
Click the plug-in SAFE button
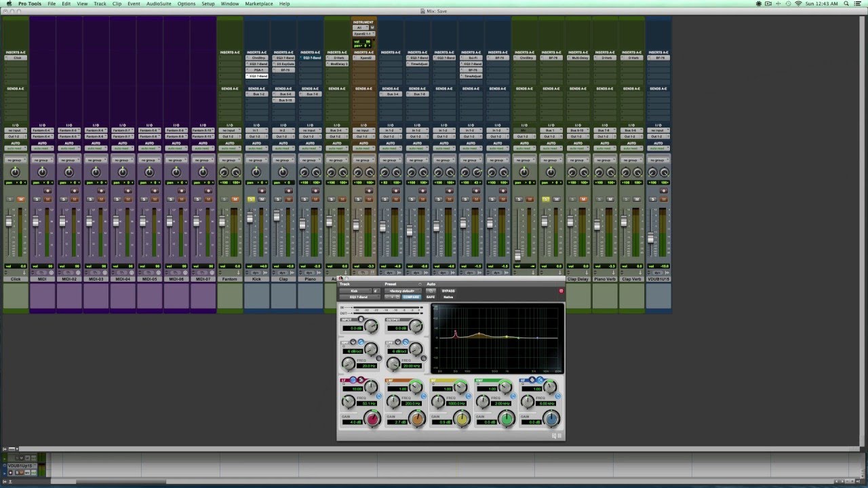(x=431, y=297)
